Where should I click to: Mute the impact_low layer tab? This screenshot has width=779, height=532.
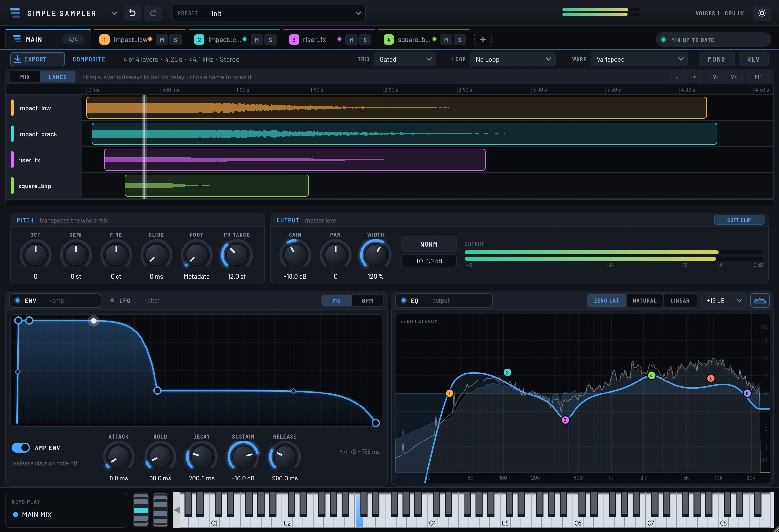click(162, 40)
